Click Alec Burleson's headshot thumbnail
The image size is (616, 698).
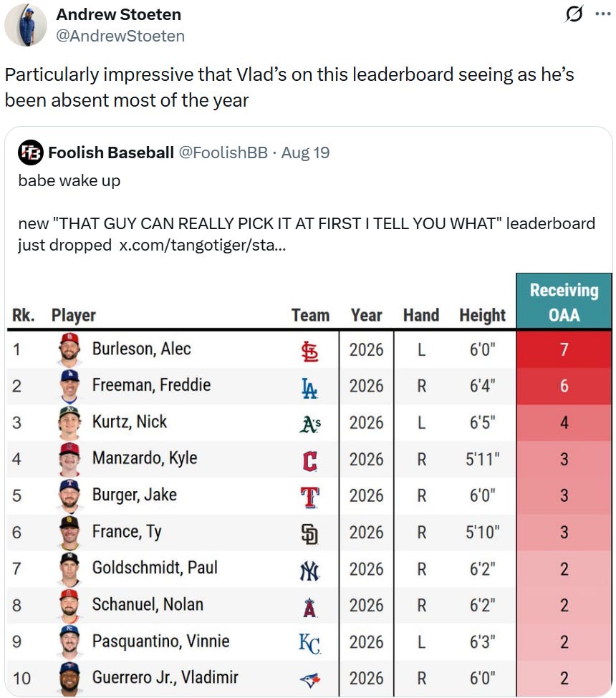click(70, 349)
